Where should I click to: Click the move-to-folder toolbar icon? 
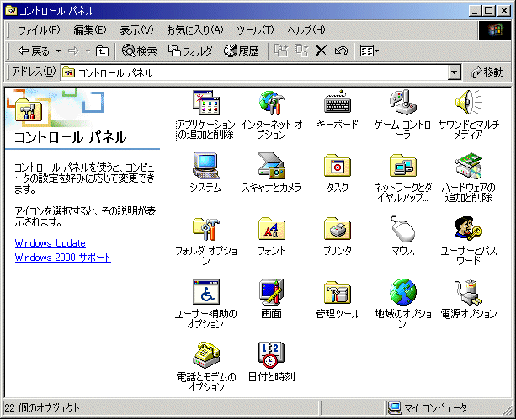click(x=281, y=51)
